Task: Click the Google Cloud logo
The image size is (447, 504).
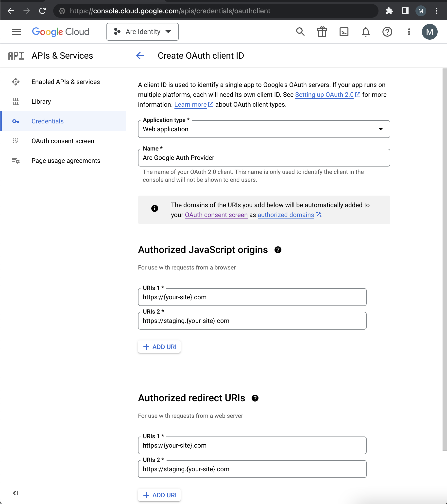Action: pyautogui.click(x=61, y=32)
